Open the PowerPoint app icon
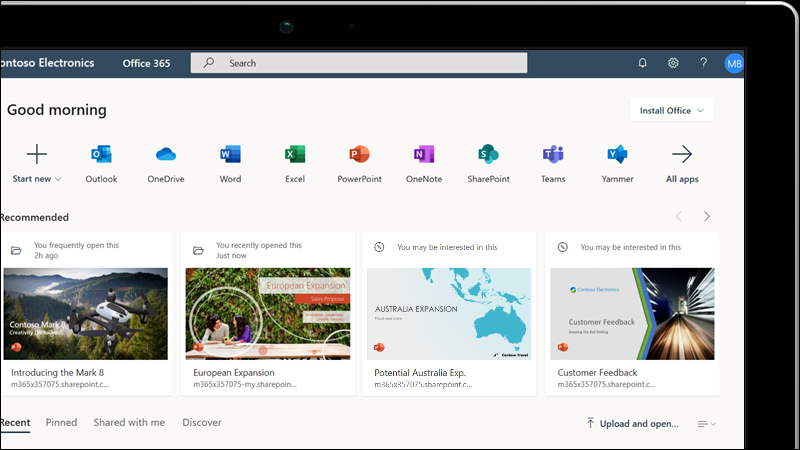The width and height of the screenshot is (800, 450). [359, 155]
